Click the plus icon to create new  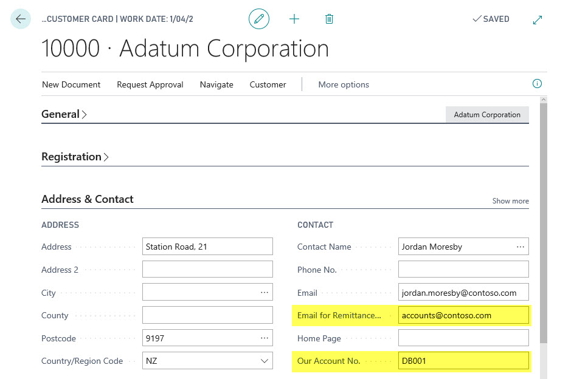[294, 19]
